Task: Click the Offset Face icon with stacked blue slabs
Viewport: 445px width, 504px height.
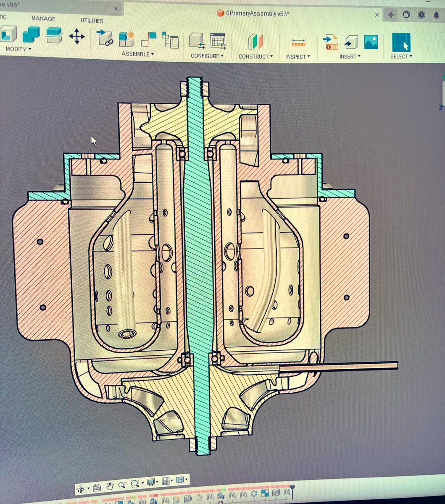Action: (x=54, y=35)
